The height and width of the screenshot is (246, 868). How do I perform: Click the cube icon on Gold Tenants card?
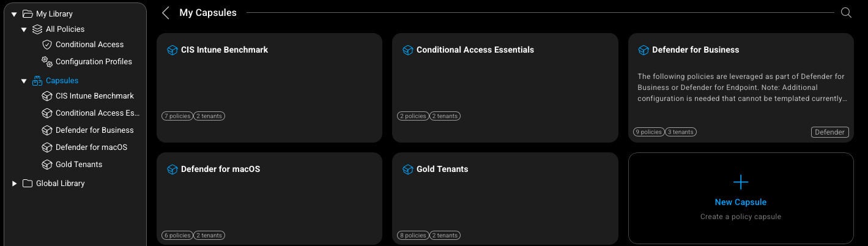[x=408, y=170]
